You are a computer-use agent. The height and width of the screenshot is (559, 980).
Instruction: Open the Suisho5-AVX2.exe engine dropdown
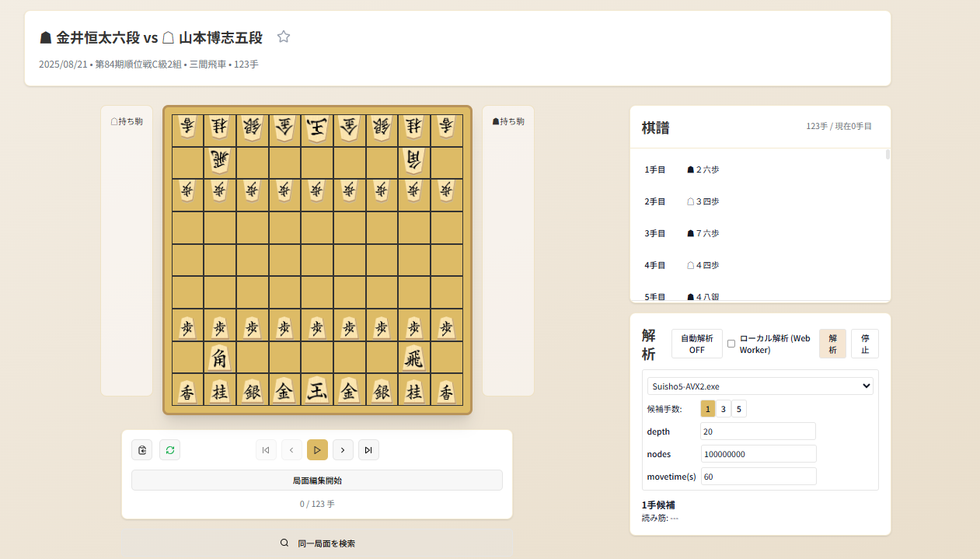pos(759,386)
